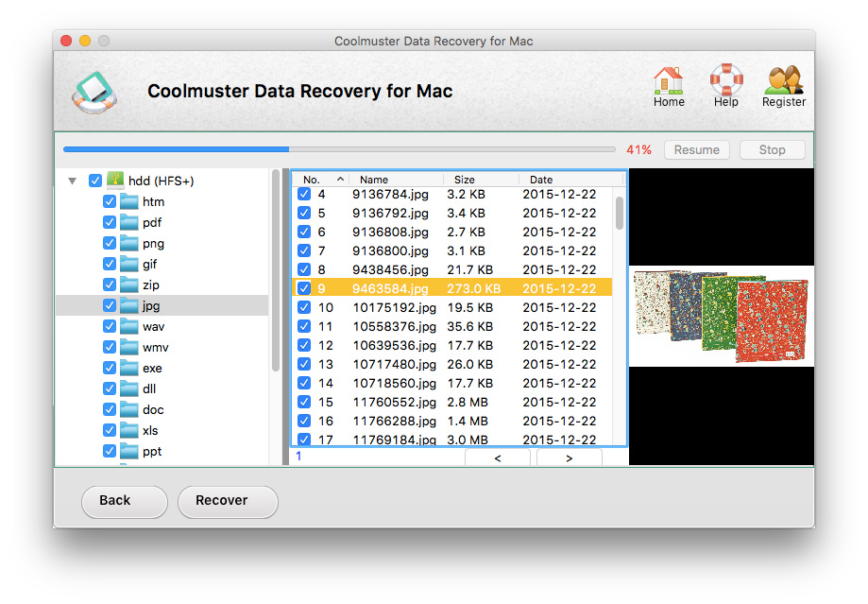The width and height of the screenshot is (868, 604).
Task: Click the zip folder icon
Action: click(x=129, y=285)
